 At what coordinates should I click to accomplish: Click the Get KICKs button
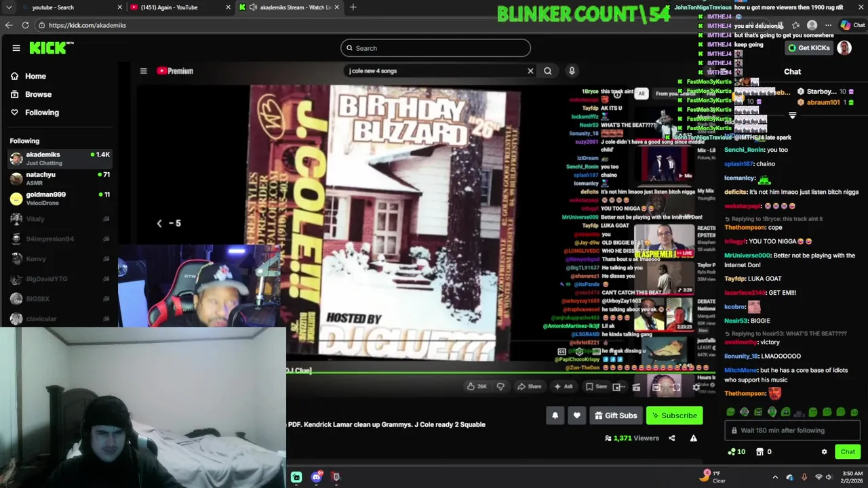pos(809,48)
